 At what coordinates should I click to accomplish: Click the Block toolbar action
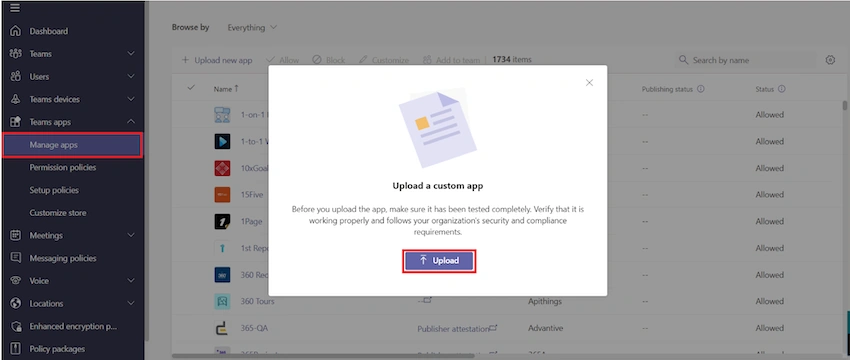(329, 60)
